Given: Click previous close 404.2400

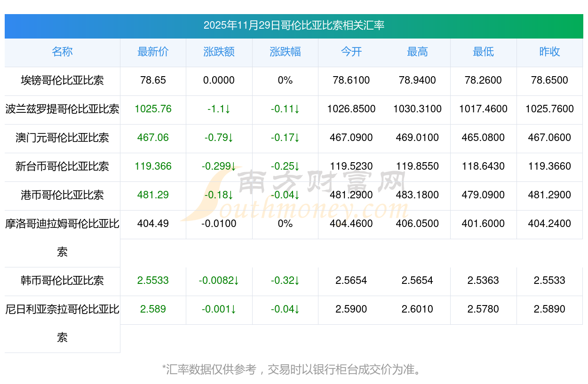Looking at the screenshot, I should coord(549,224).
